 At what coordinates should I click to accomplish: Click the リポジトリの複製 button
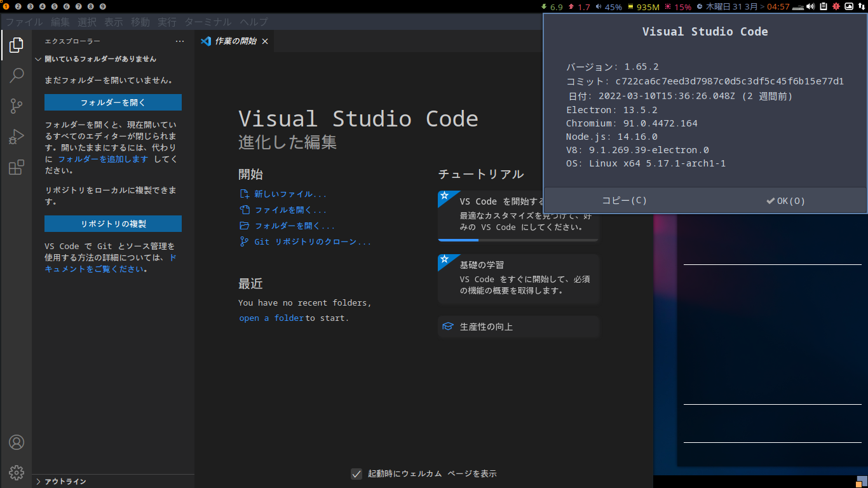113,224
